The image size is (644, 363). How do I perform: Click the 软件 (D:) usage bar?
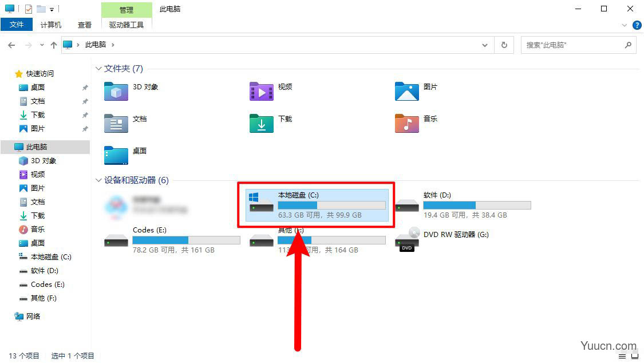point(477,205)
